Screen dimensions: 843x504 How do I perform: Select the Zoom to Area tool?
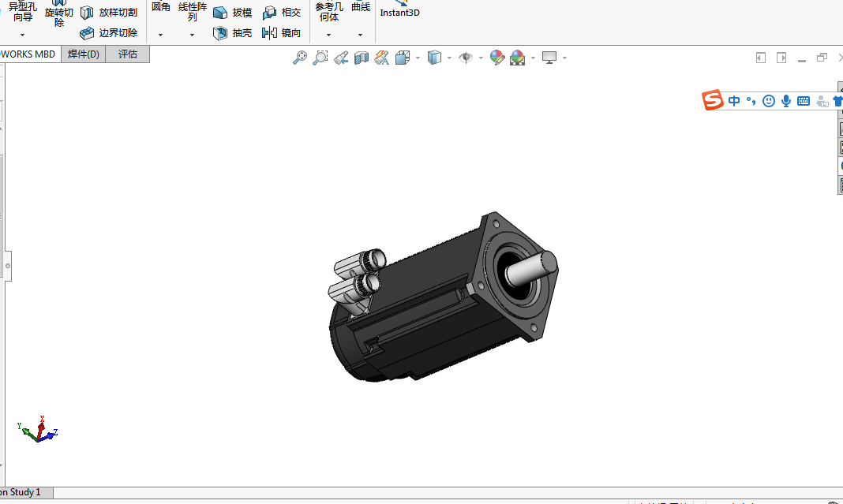320,58
